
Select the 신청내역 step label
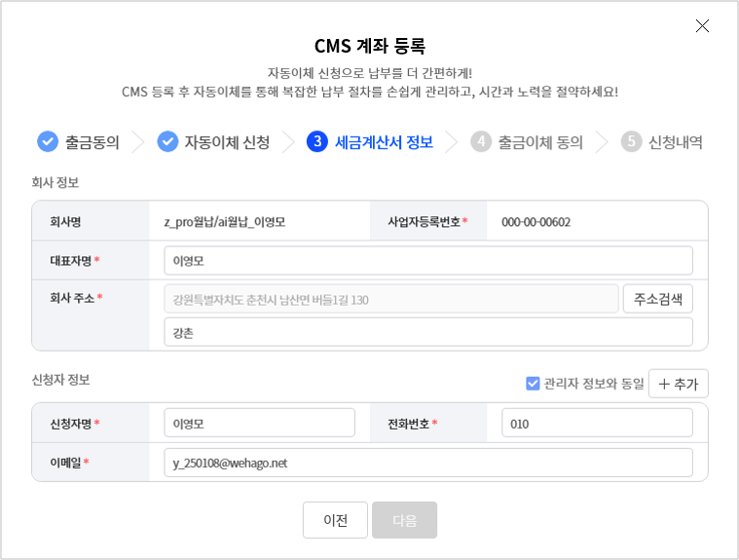(675, 142)
